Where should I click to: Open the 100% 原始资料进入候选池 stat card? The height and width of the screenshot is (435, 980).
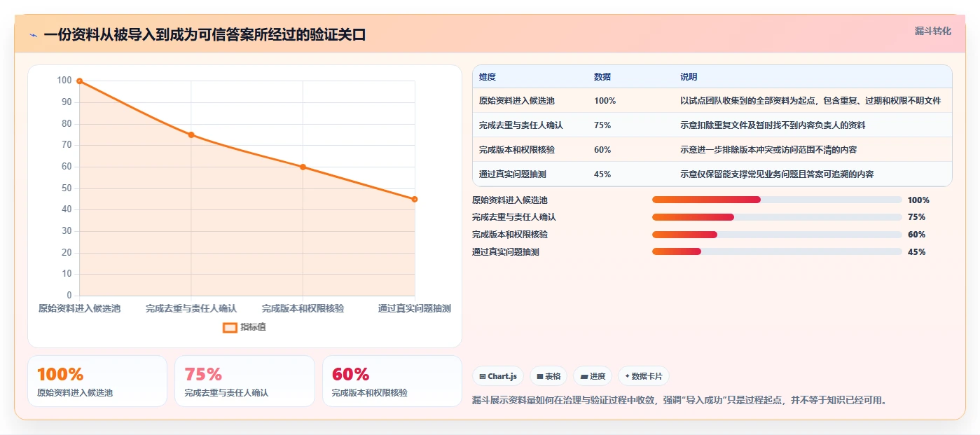(x=97, y=381)
